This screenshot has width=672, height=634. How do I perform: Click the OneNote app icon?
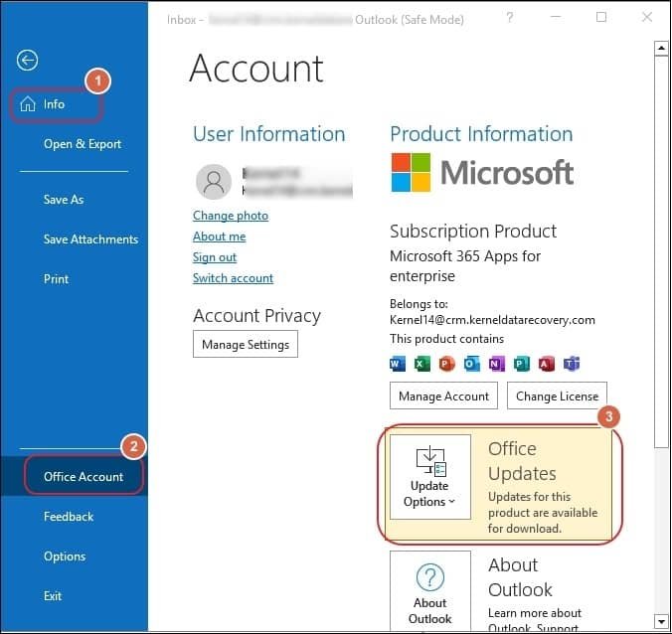pos(497,364)
